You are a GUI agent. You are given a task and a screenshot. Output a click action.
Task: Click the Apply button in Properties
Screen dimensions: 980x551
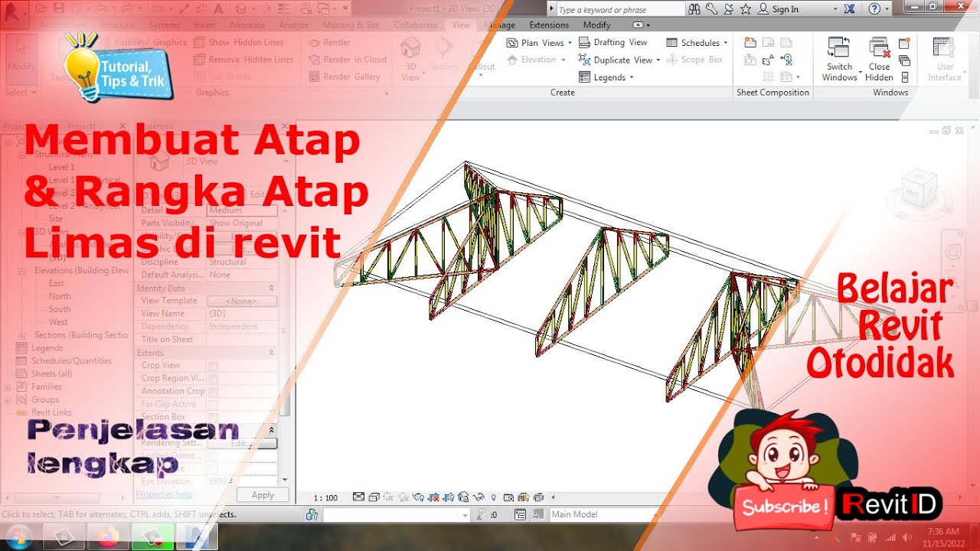(263, 495)
